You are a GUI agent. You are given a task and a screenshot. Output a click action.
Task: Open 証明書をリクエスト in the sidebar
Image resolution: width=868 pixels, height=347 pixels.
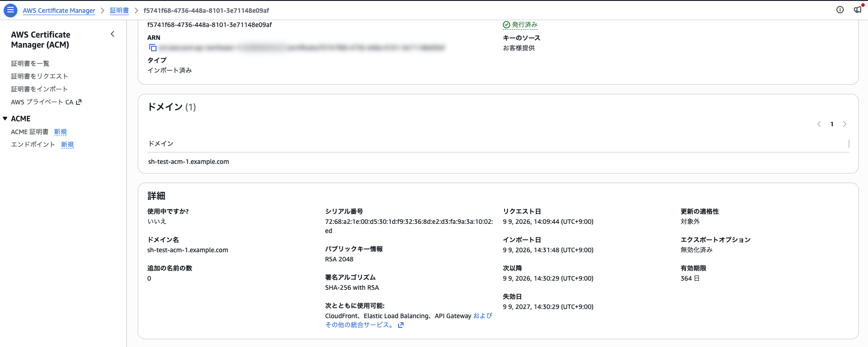(x=39, y=76)
